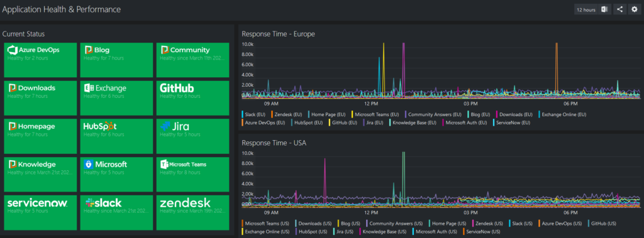The width and height of the screenshot is (644, 238).
Task: Export dashboard to Excel
Action: (x=604, y=9)
